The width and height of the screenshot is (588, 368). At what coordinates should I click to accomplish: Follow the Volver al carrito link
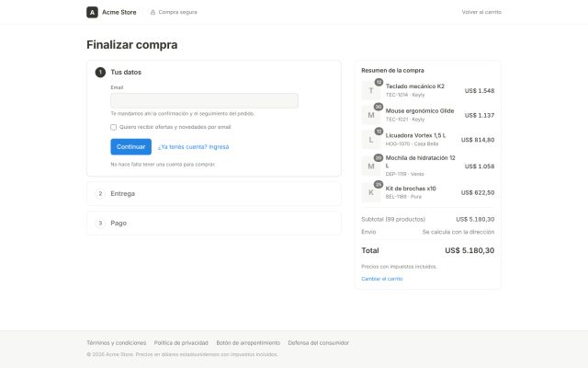point(481,12)
